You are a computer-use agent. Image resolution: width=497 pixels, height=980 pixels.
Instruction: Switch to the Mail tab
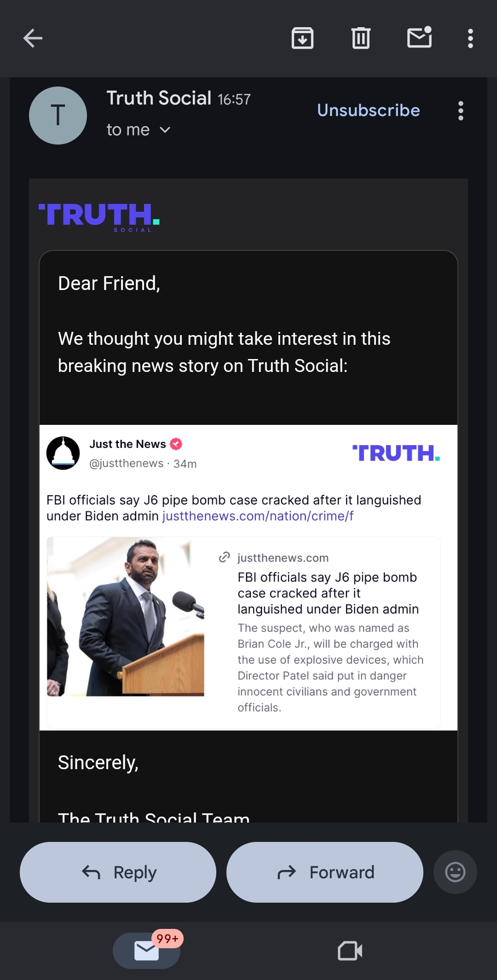[x=146, y=951]
